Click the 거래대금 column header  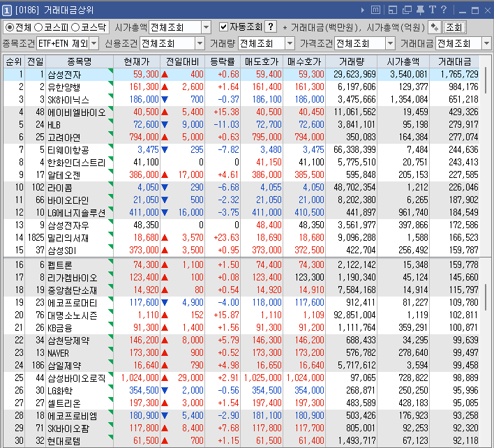(455, 61)
